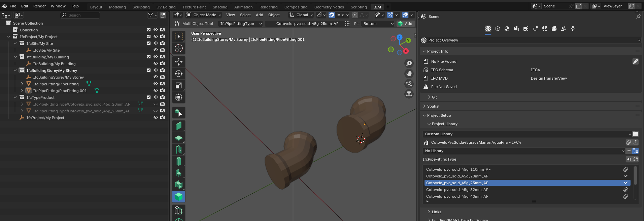Toggle camera view with the camera gizmo
The width and height of the screenshot is (644, 221).
409,83
